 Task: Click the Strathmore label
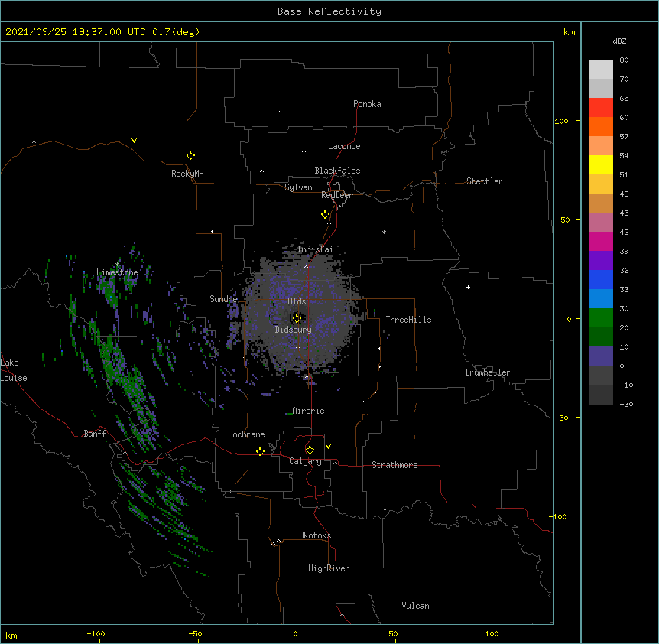(394, 465)
